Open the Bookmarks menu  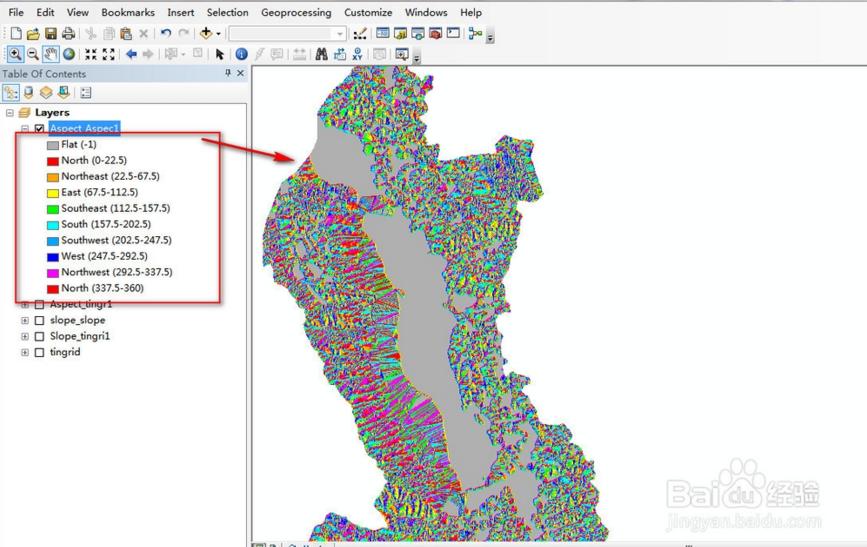point(128,12)
